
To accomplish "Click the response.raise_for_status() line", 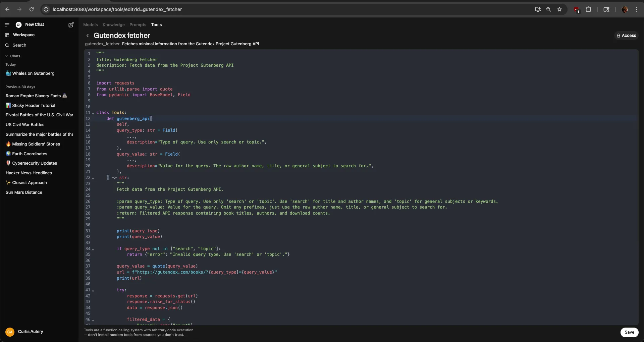I will [x=161, y=302].
